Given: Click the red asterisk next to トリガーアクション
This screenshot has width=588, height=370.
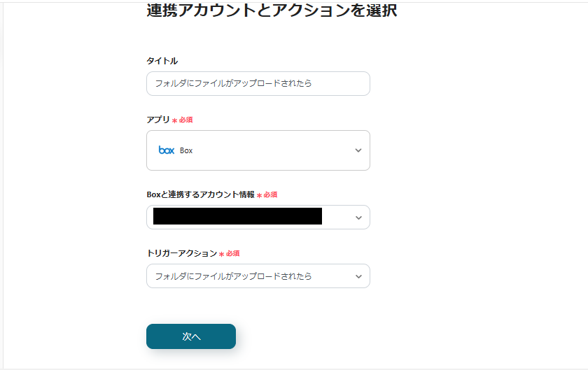Looking at the screenshot, I should tap(221, 254).
